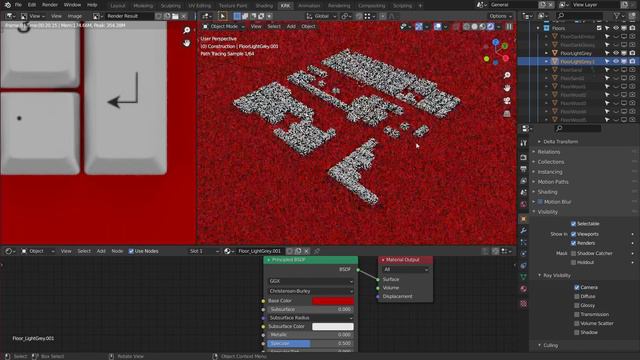This screenshot has height=360, width=640.
Task: Click the Floor_LightGrey.001 material name field
Action: pyautogui.click(x=260, y=251)
